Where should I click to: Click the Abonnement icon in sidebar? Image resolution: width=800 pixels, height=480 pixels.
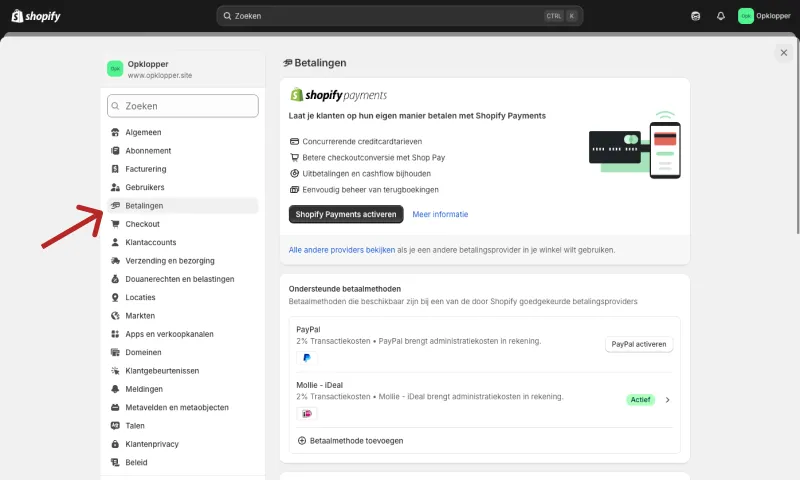pyautogui.click(x=115, y=150)
